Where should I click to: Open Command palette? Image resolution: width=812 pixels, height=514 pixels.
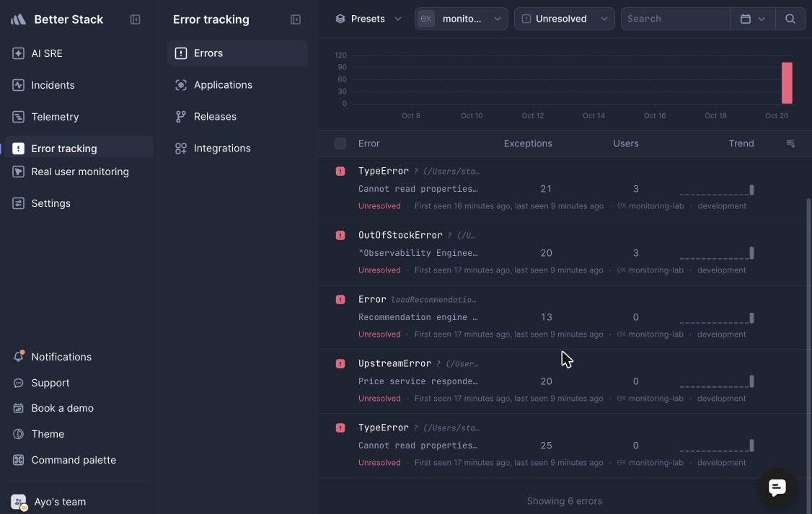point(74,460)
